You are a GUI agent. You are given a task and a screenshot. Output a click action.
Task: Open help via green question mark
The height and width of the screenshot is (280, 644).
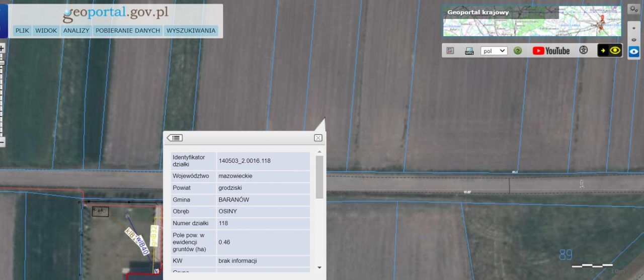[518, 51]
